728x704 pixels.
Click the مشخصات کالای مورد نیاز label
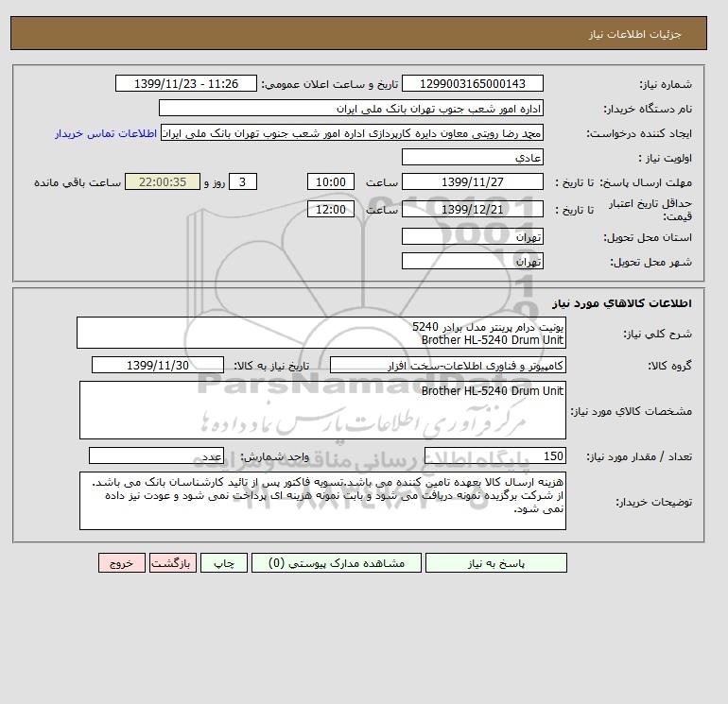(x=631, y=411)
